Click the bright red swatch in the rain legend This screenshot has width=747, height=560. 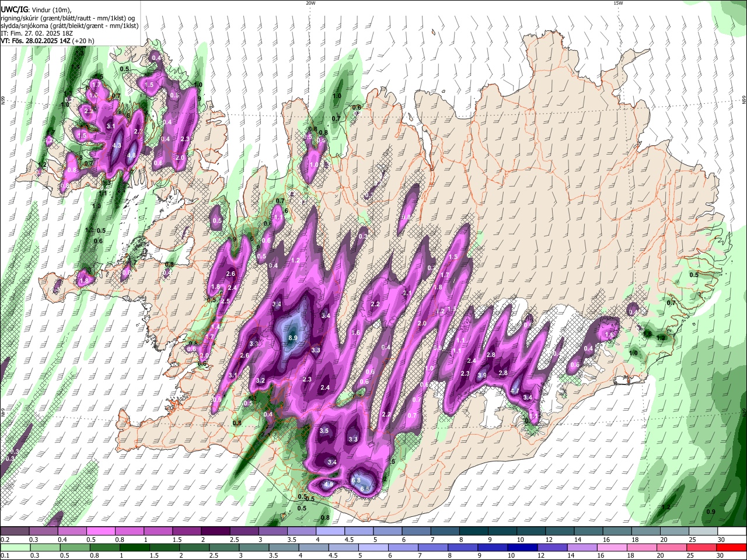(731, 548)
